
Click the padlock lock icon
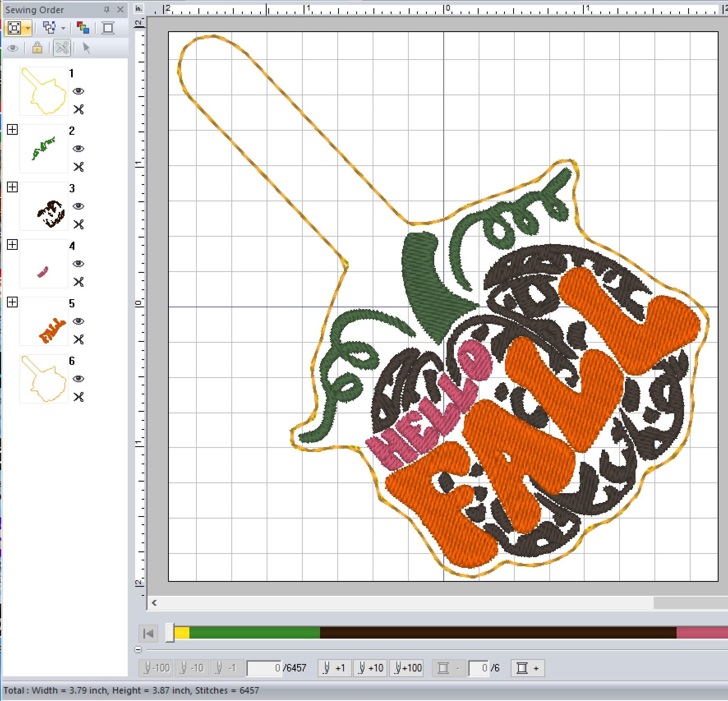tap(37, 48)
